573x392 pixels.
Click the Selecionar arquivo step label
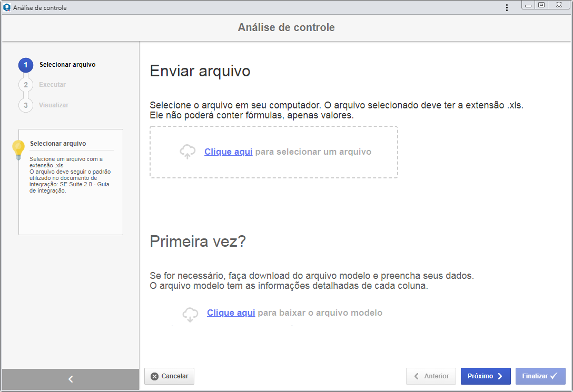tap(67, 65)
